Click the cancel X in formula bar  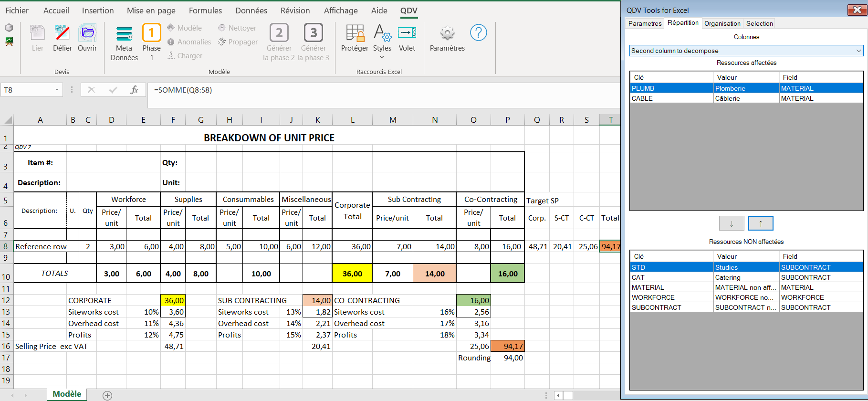[91, 90]
